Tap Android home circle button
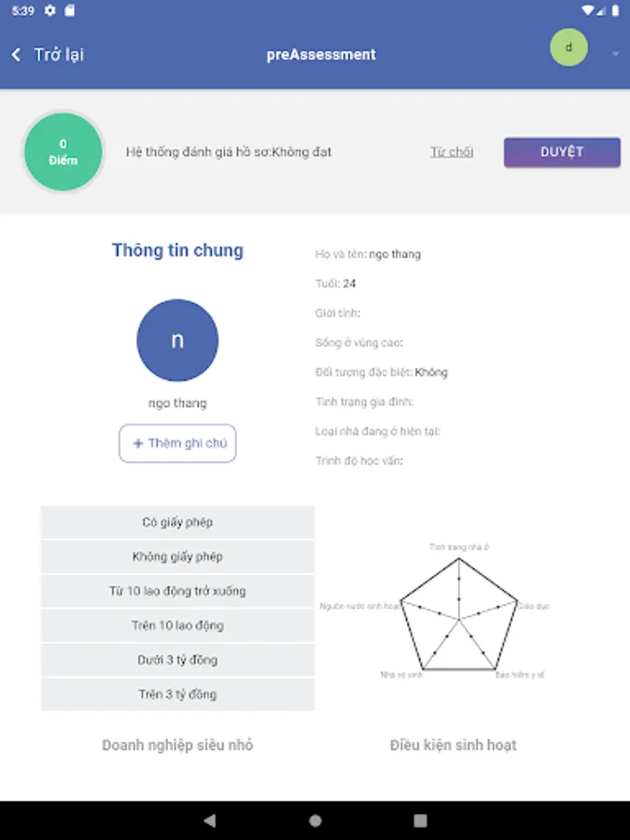 (x=315, y=820)
